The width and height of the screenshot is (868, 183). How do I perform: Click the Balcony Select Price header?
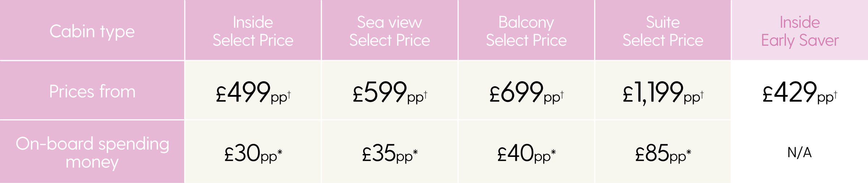[x=526, y=30]
